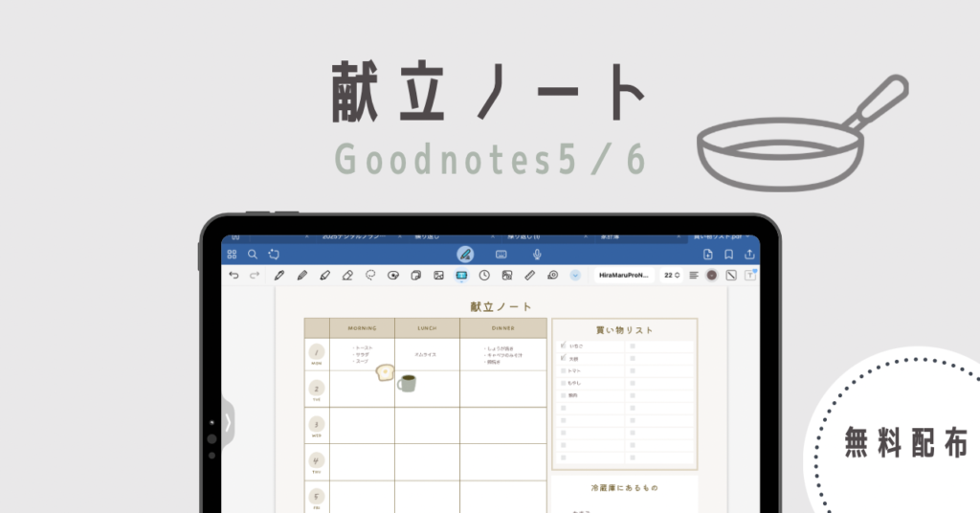Tap the オムライス lunch entry
Viewport: 980px width, 513px height.
coord(426,354)
